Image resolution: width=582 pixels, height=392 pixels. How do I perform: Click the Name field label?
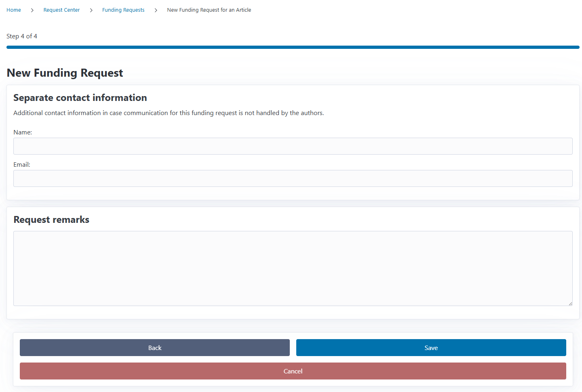pyautogui.click(x=23, y=132)
